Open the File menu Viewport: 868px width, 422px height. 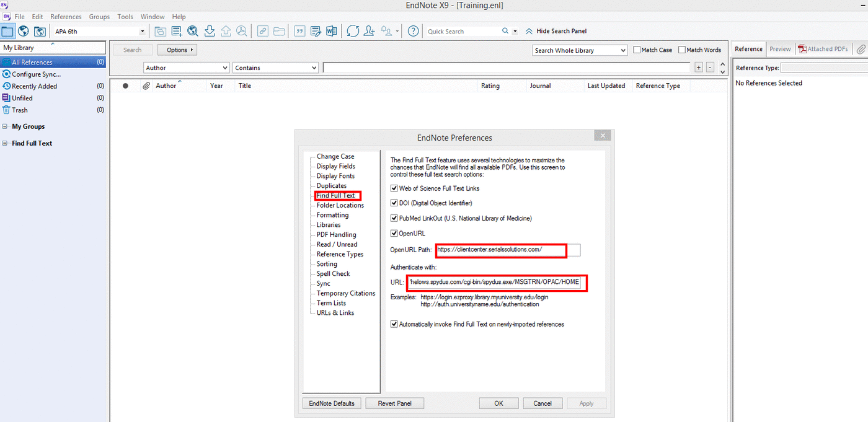(19, 17)
